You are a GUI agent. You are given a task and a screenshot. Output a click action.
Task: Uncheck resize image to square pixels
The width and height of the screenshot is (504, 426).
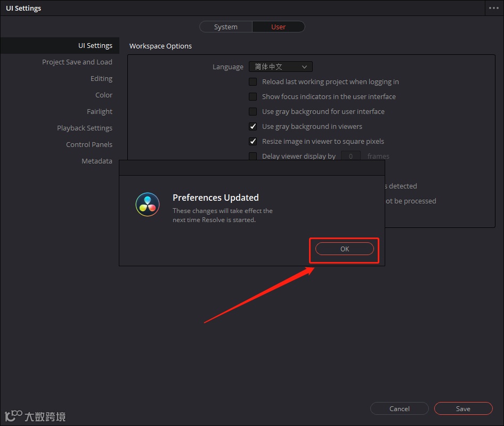pos(253,141)
